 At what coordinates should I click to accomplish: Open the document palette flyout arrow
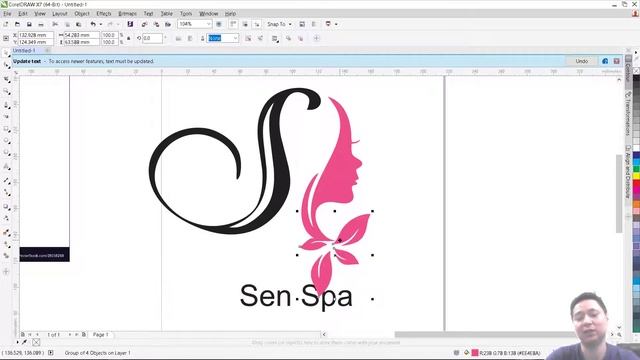[17, 342]
